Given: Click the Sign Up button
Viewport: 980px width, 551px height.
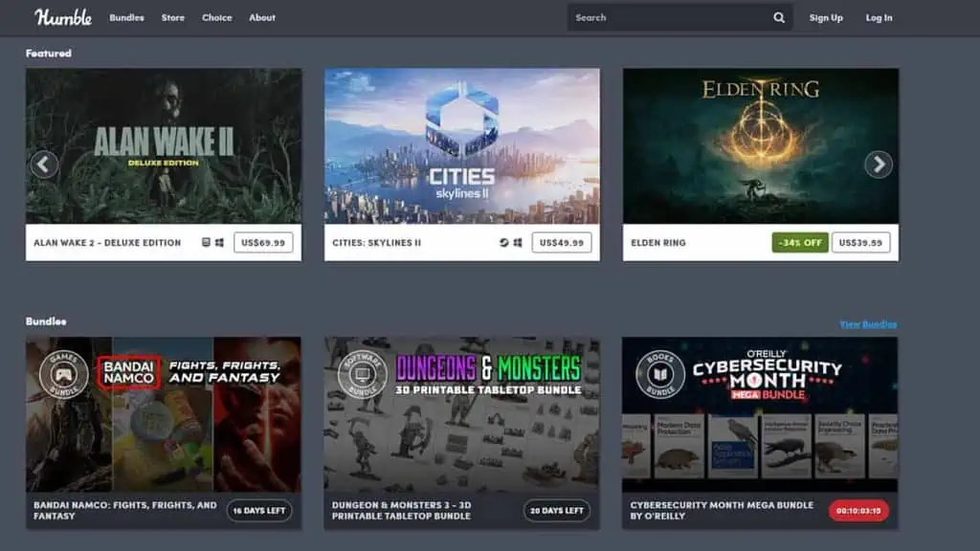Looking at the screenshot, I should click(x=826, y=16).
